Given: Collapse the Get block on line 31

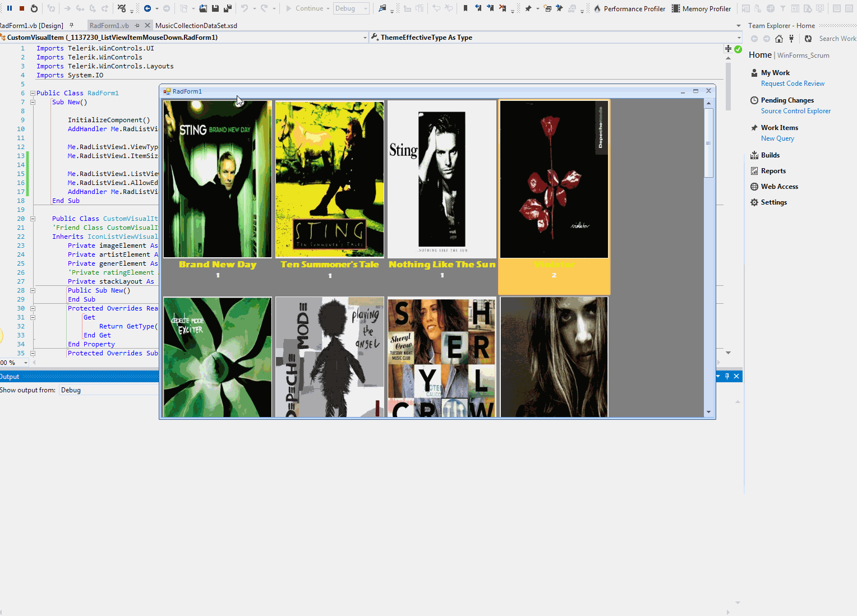Looking at the screenshot, I should coord(33,317).
